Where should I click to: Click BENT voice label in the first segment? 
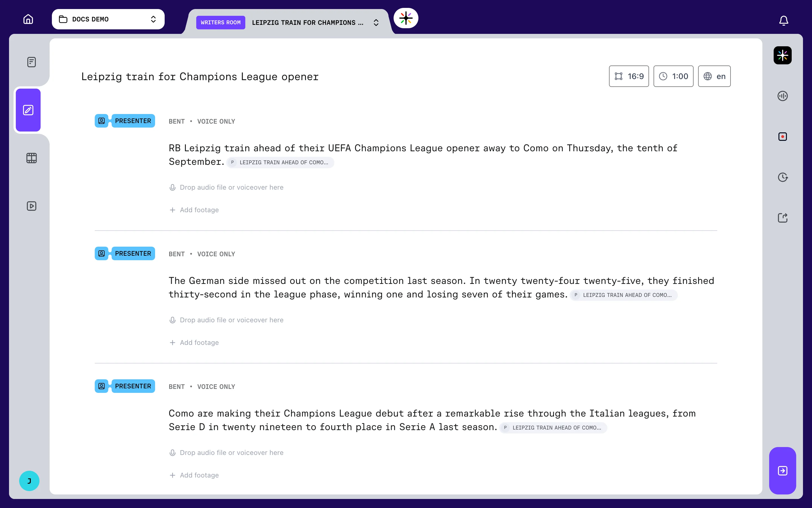click(176, 122)
